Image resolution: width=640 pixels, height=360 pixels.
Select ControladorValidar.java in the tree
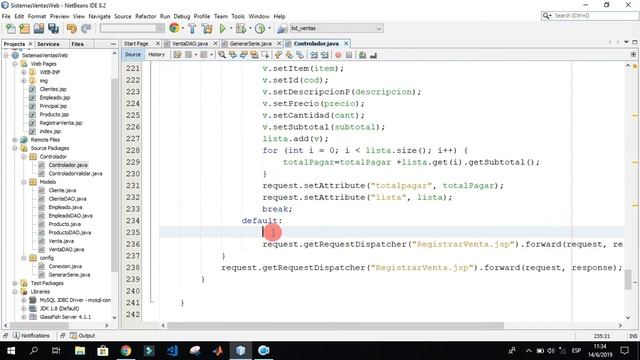tap(76, 173)
